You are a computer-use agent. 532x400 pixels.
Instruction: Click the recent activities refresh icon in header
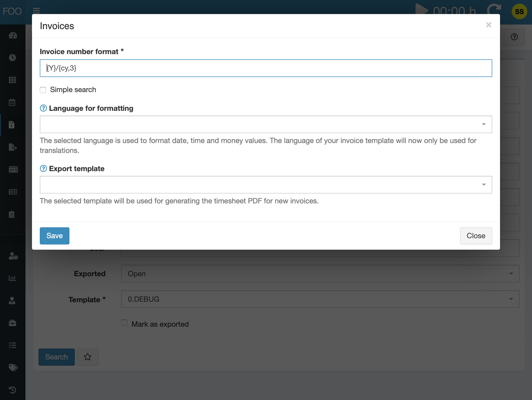coord(494,9)
